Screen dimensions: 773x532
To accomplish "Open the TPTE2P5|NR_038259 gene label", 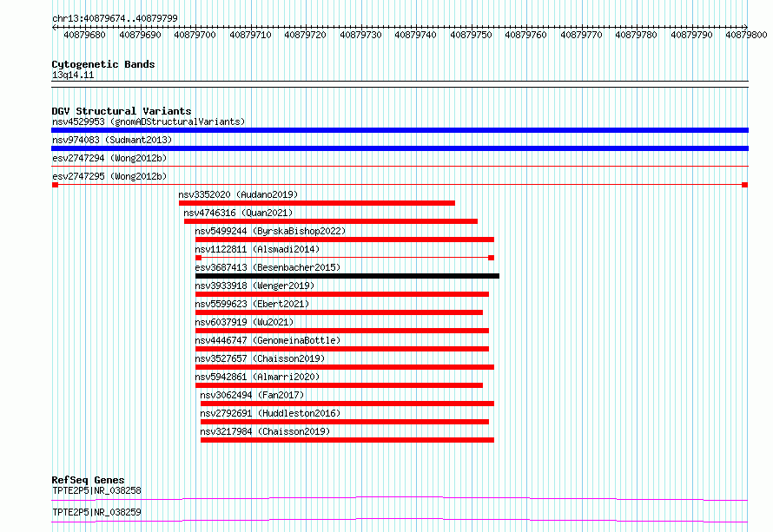I will 96,512.
